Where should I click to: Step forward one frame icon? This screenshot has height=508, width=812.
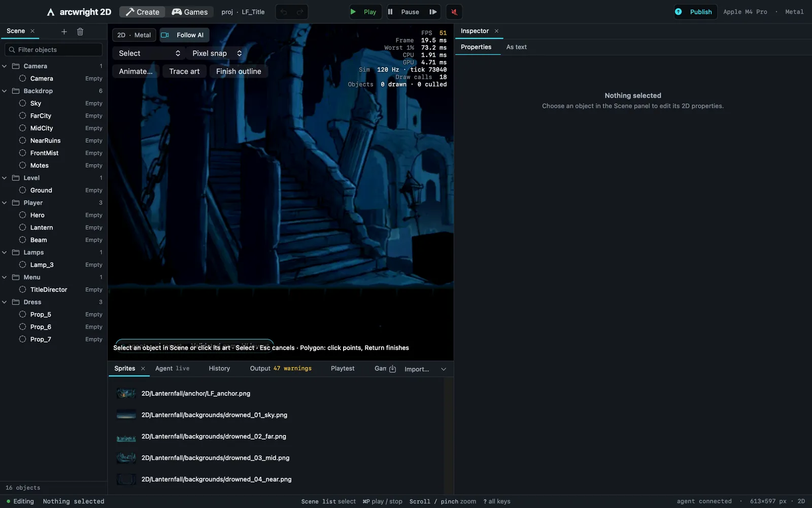click(x=433, y=12)
